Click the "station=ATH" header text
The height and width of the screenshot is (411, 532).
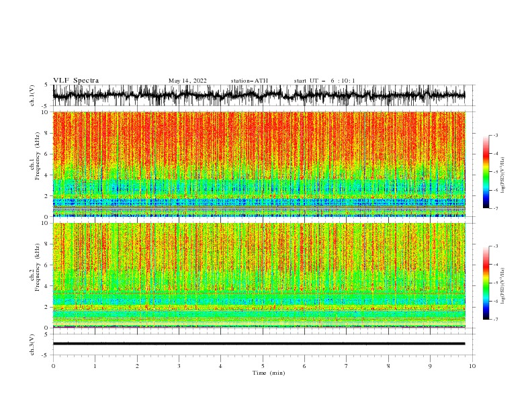(249, 81)
